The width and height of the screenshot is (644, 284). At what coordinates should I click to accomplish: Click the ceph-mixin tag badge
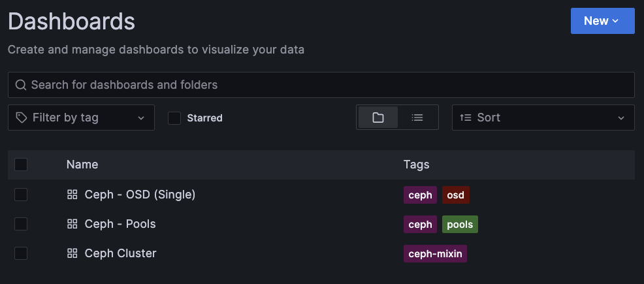click(435, 254)
